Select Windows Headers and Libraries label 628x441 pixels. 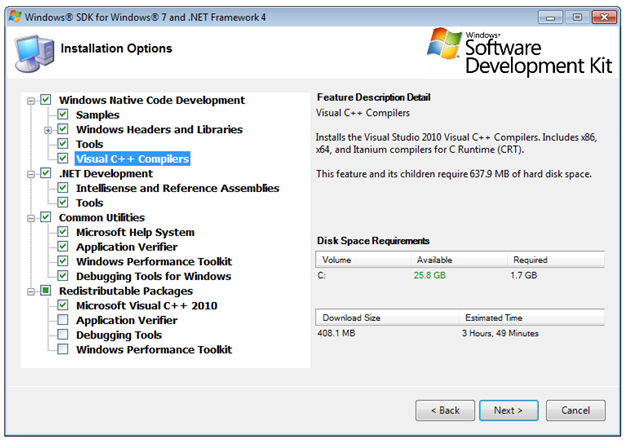point(159,129)
